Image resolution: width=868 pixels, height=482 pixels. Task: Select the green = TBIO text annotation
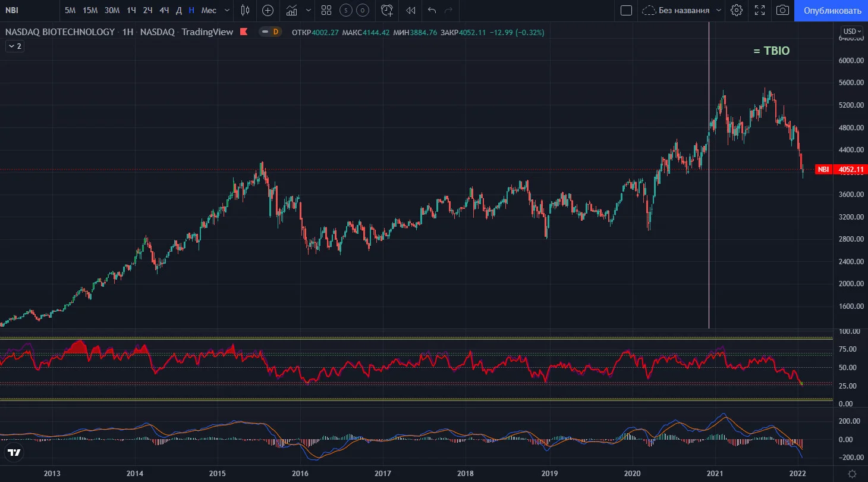click(x=772, y=51)
